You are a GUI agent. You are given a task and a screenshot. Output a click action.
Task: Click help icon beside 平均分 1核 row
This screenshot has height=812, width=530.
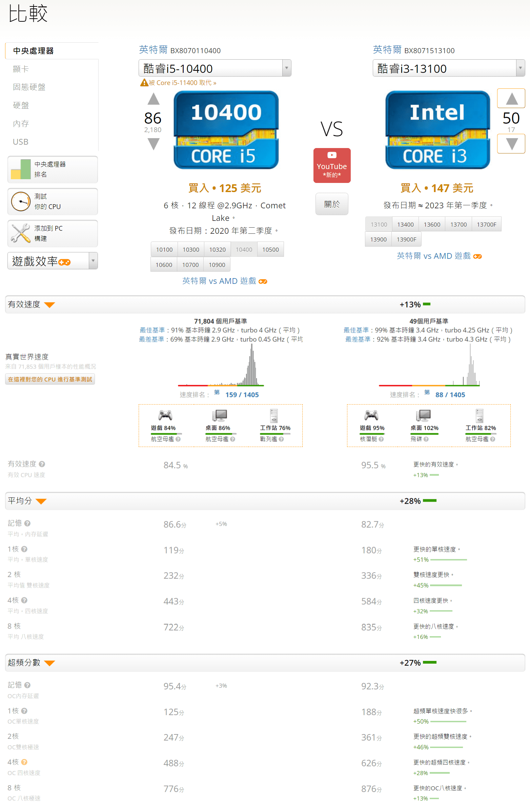point(24,549)
